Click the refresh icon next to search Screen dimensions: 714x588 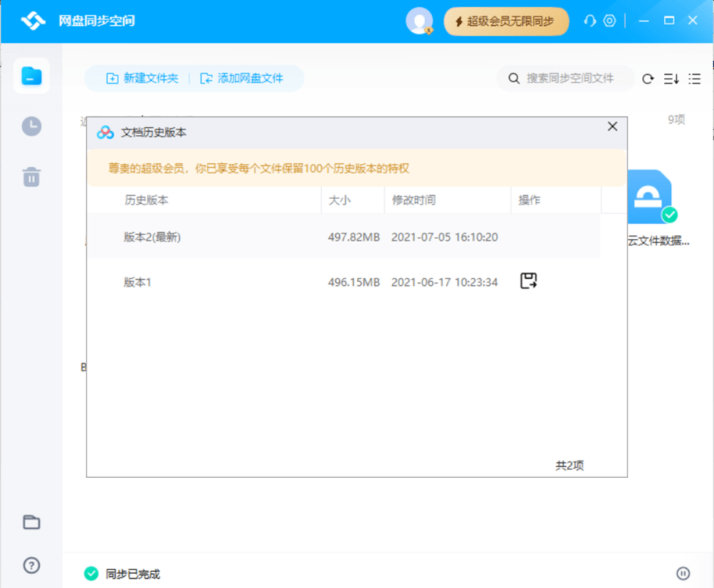(x=648, y=79)
